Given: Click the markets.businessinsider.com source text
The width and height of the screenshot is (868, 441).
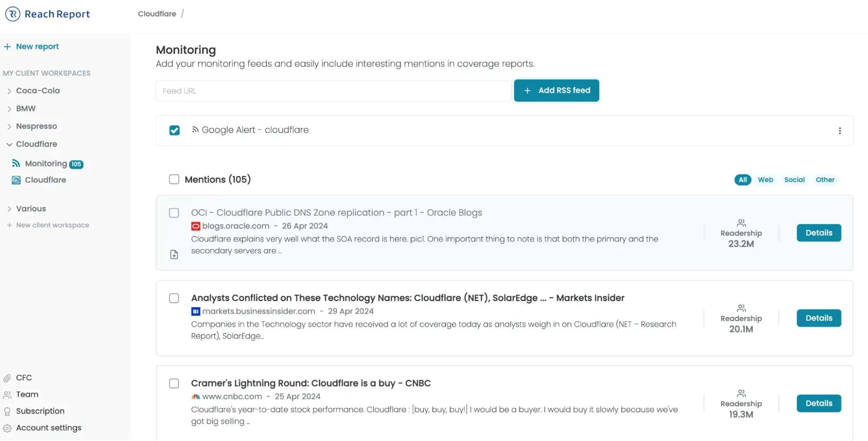Looking at the screenshot, I should 259,311.
